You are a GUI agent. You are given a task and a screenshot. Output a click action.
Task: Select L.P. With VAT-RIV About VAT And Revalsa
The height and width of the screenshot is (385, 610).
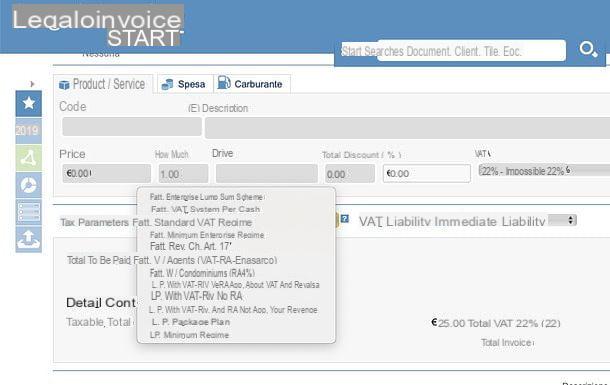click(235, 285)
